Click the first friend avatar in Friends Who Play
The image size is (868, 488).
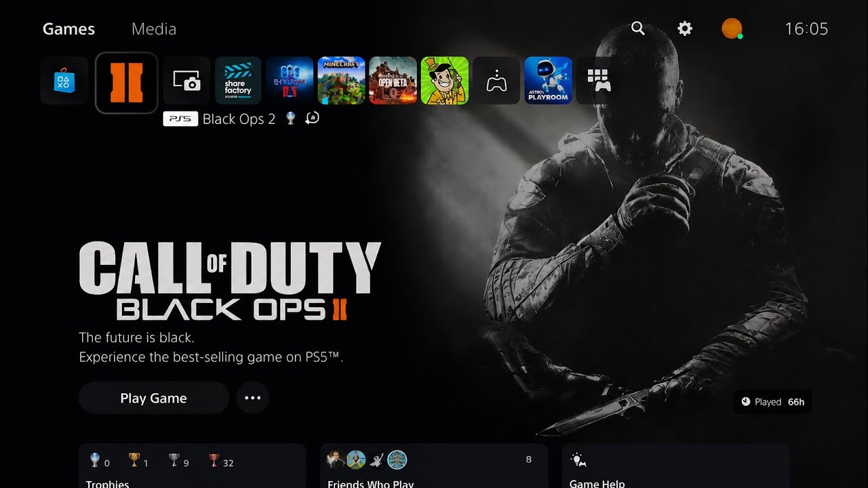[336, 460]
